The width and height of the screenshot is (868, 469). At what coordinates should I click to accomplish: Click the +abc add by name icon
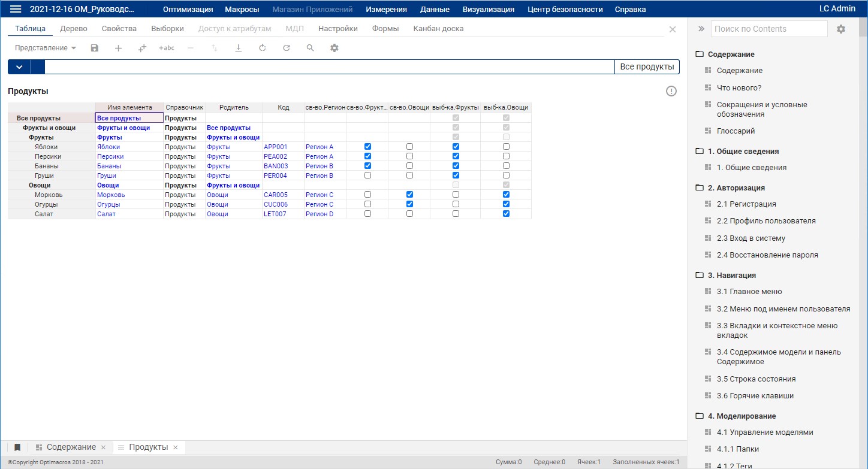coord(167,48)
